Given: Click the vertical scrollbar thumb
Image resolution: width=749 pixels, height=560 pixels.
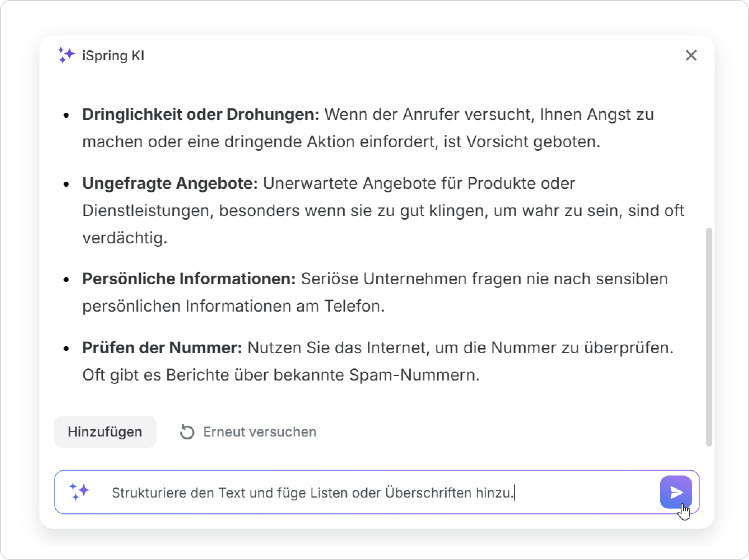Looking at the screenshot, I should pyautogui.click(x=709, y=337).
